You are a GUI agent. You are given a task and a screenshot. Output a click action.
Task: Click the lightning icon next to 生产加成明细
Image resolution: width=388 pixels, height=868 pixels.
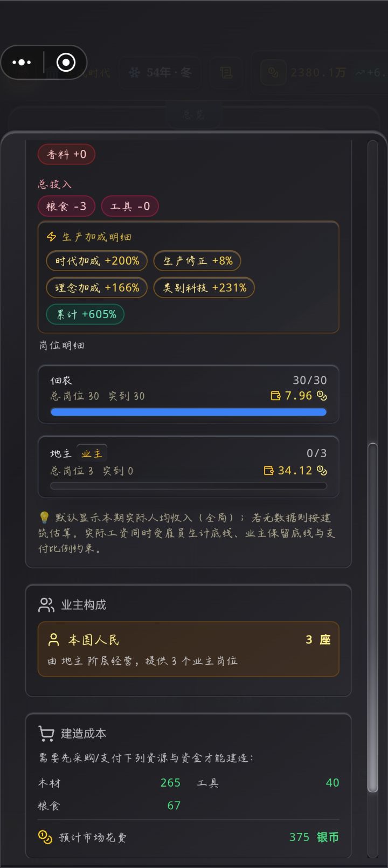51,236
